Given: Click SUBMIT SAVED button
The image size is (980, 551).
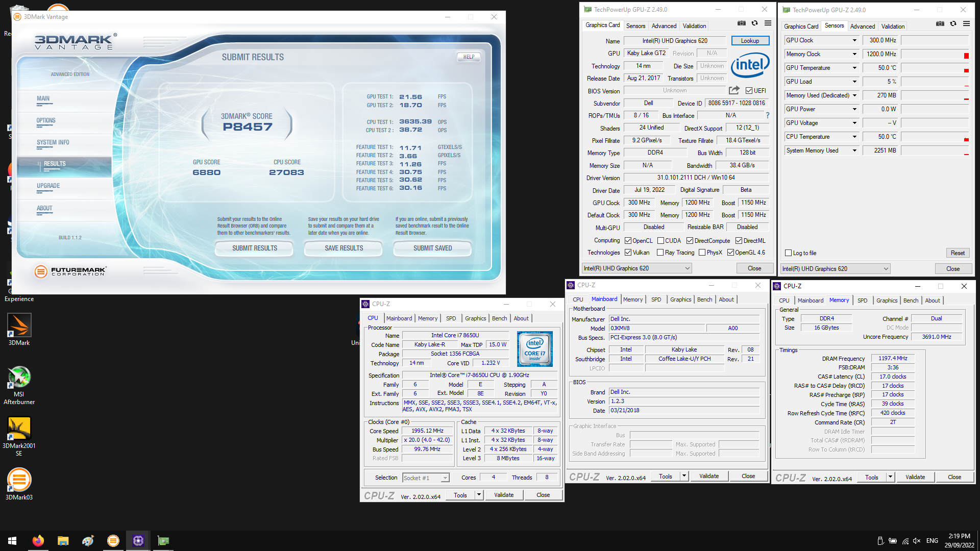Looking at the screenshot, I should click(x=433, y=248).
